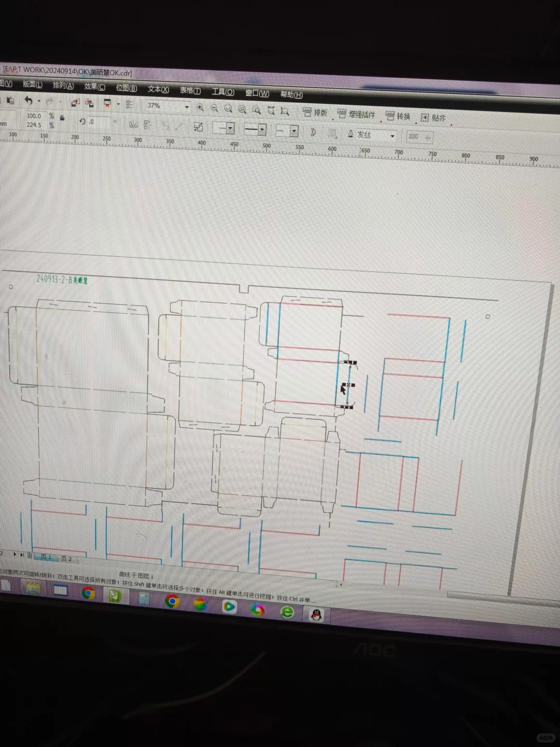Open QQ penguin icon on taskbar

coord(316,615)
